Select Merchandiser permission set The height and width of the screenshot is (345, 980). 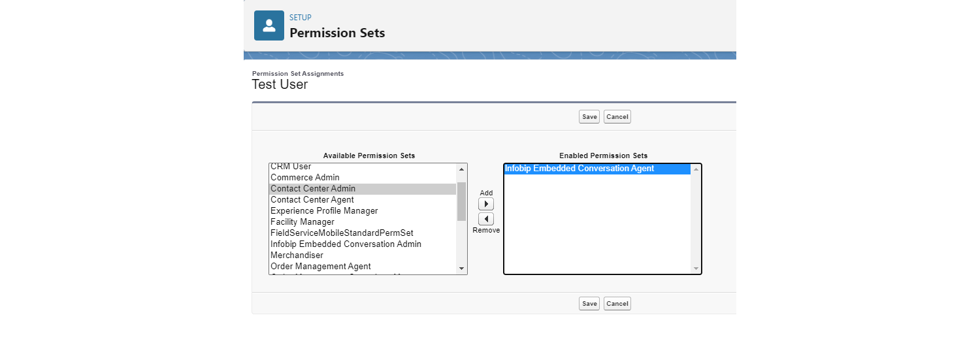pos(363,255)
